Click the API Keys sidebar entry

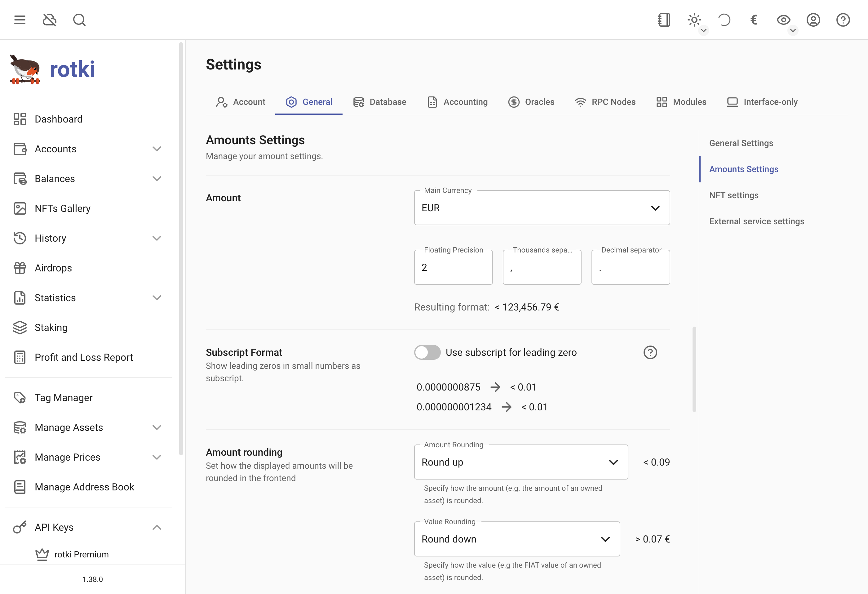point(89,527)
